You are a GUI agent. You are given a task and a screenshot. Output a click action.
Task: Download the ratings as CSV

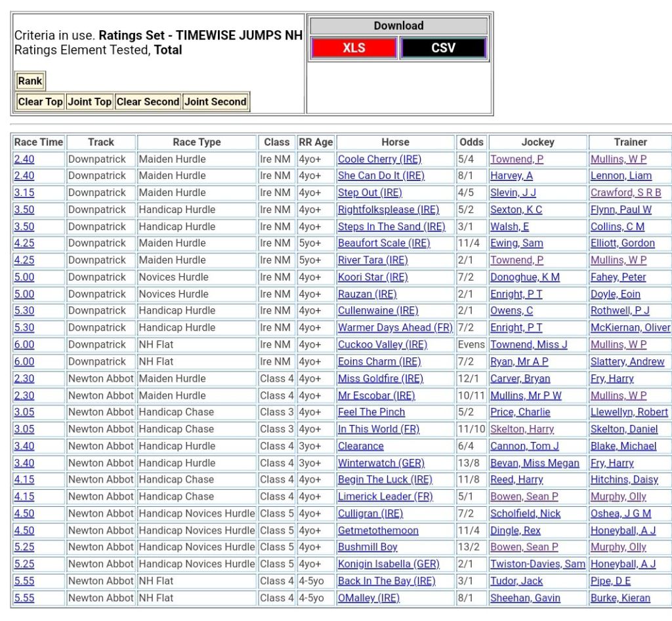pyautogui.click(x=443, y=48)
